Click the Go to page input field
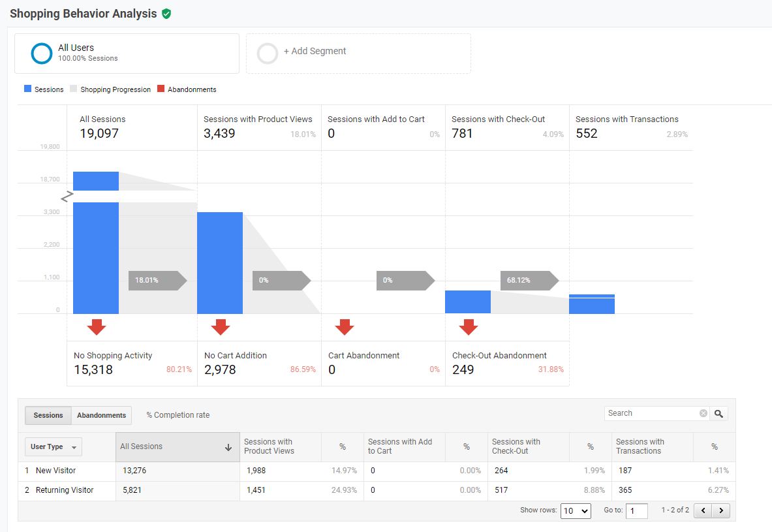This screenshot has height=532, width=772. click(637, 511)
